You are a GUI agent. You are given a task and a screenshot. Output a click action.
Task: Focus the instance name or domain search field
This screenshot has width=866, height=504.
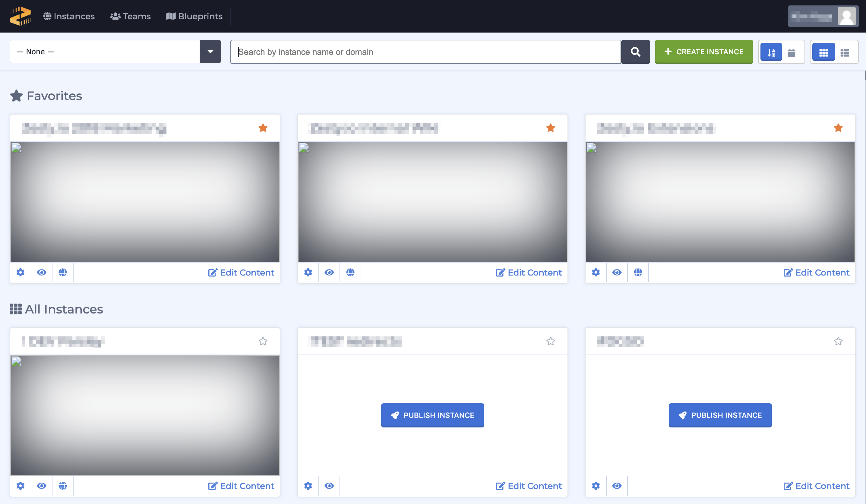(425, 52)
